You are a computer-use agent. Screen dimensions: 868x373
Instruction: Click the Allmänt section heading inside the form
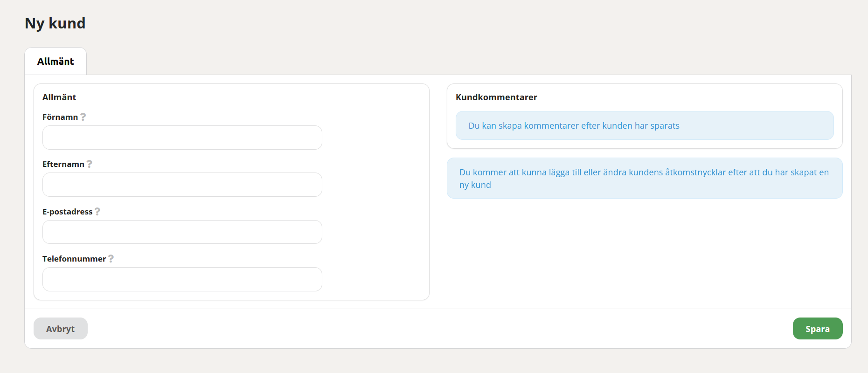click(x=59, y=97)
